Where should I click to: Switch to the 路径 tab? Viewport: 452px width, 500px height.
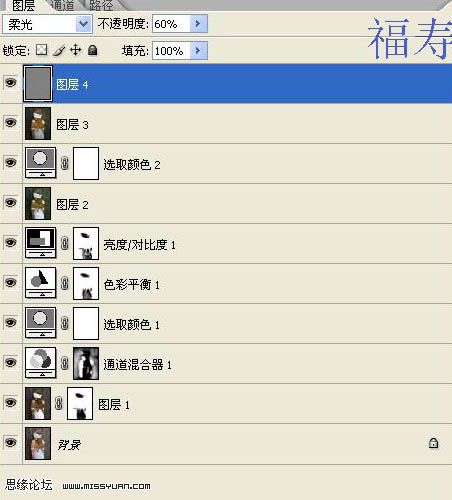102,5
